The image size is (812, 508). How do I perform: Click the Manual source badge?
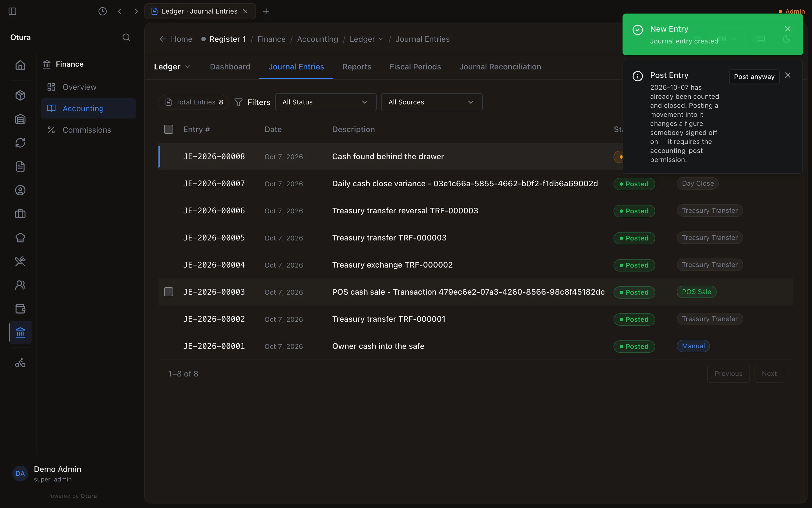point(693,346)
